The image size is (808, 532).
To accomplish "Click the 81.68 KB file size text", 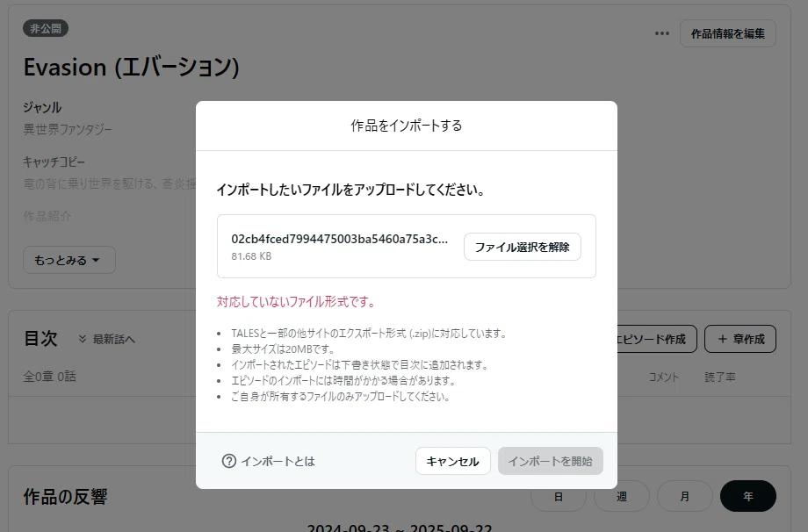I will (x=251, y=256).
